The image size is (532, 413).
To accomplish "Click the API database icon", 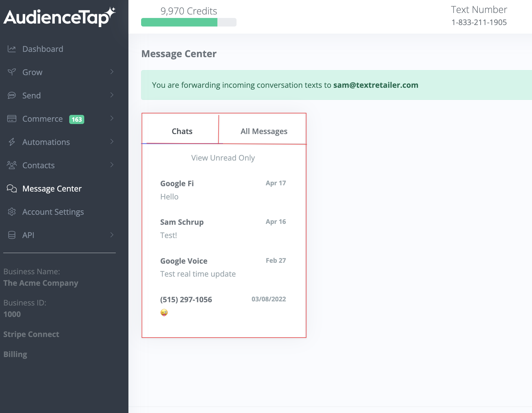I will tap(11, 235).
